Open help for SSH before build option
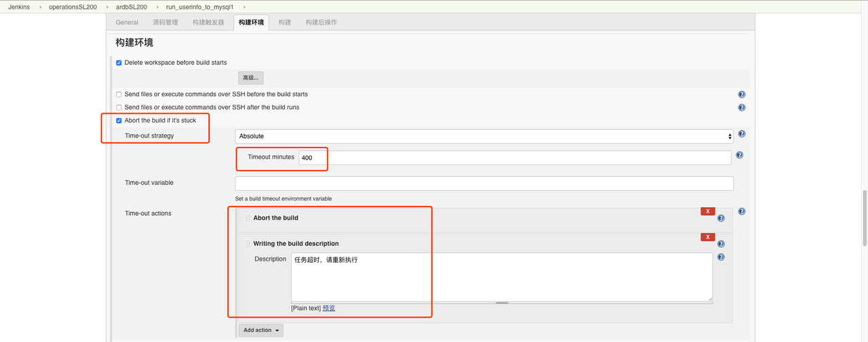 pyautogui.click(x=742, y=95)
